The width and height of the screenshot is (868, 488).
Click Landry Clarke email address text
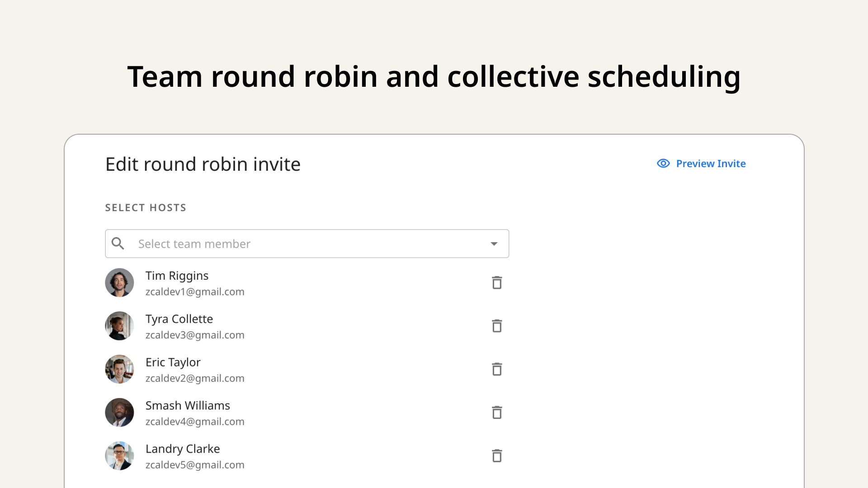click(195, 465)
